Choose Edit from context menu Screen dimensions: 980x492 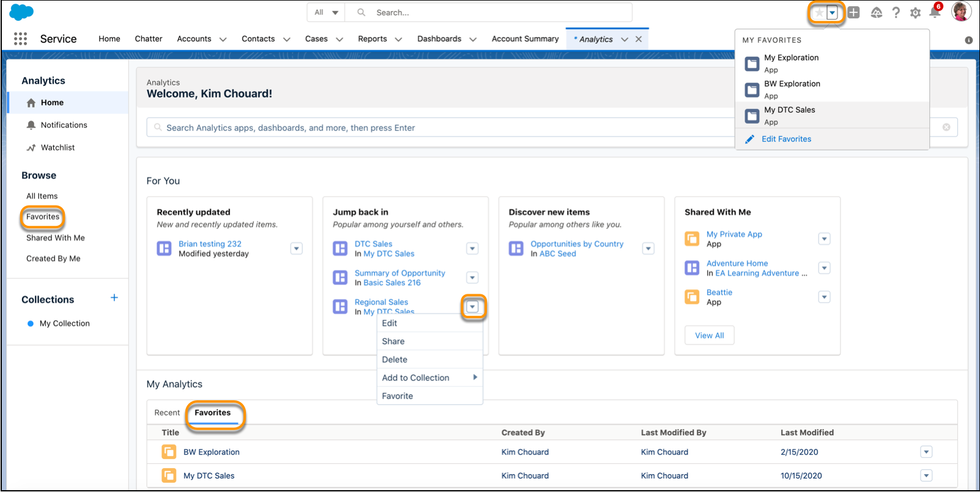(x=430, y=323)
